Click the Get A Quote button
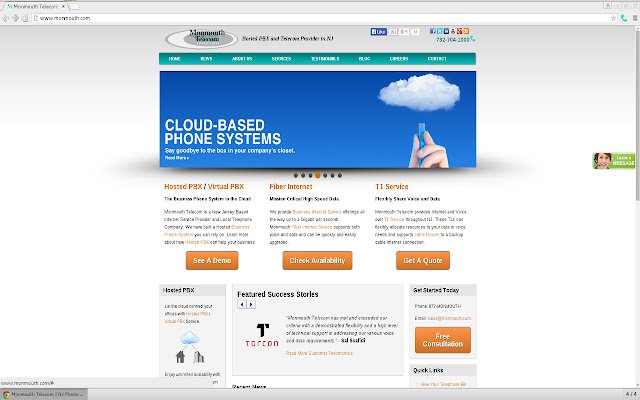The image size is (640, 400). point(423,260)
